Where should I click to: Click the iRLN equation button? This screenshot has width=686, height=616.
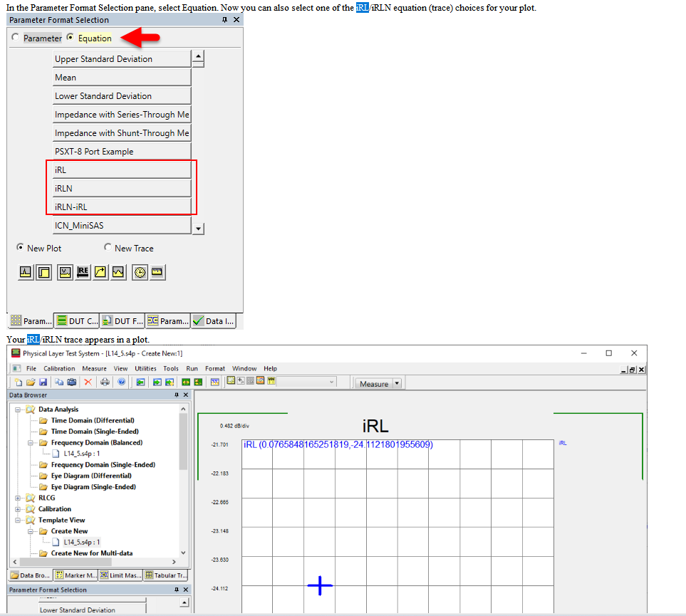(122, 188)
